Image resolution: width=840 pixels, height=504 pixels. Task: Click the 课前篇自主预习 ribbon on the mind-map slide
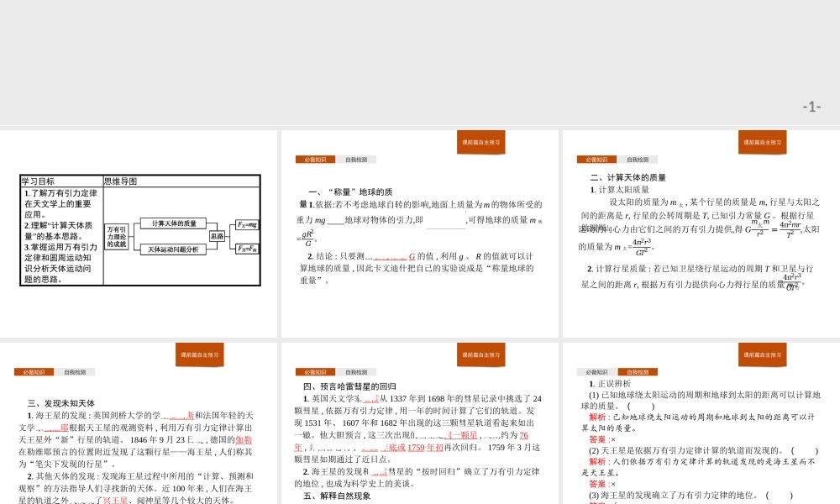tap(202, 143)
